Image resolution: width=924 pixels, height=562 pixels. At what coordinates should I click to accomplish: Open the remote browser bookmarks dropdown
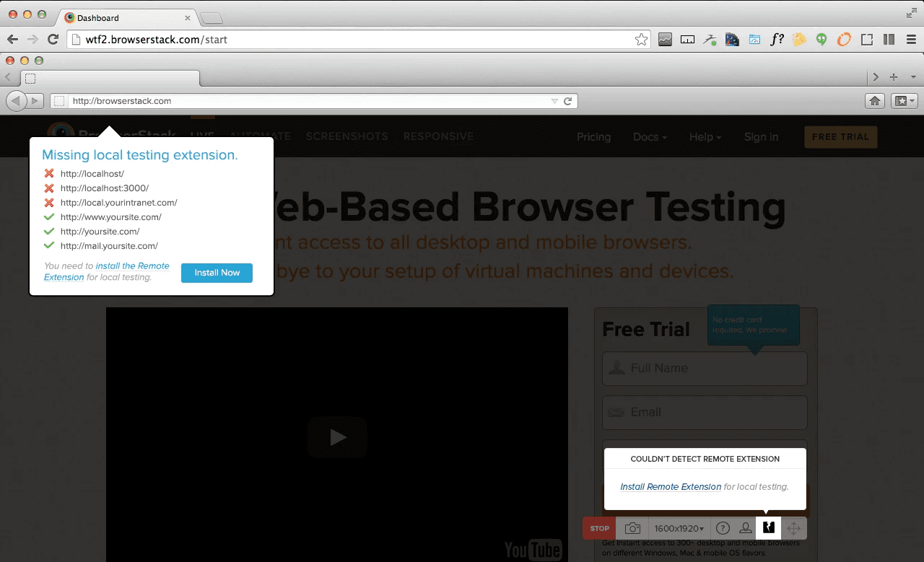(905, 101)
